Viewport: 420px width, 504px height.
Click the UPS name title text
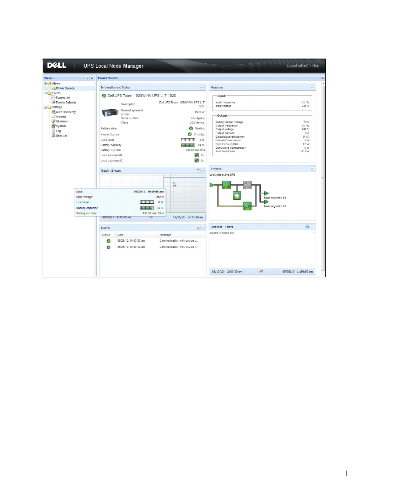pyautogui.click(x=142, y=96)
